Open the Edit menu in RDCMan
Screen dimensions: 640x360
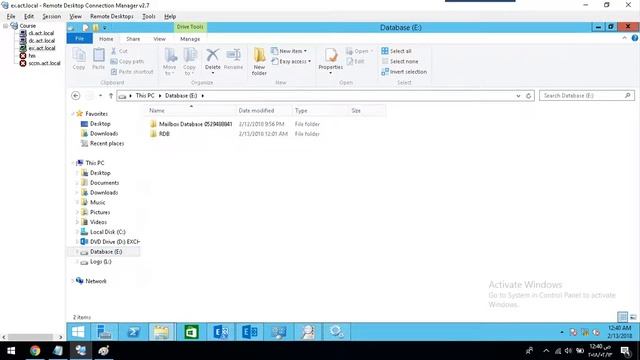(29, 16)
